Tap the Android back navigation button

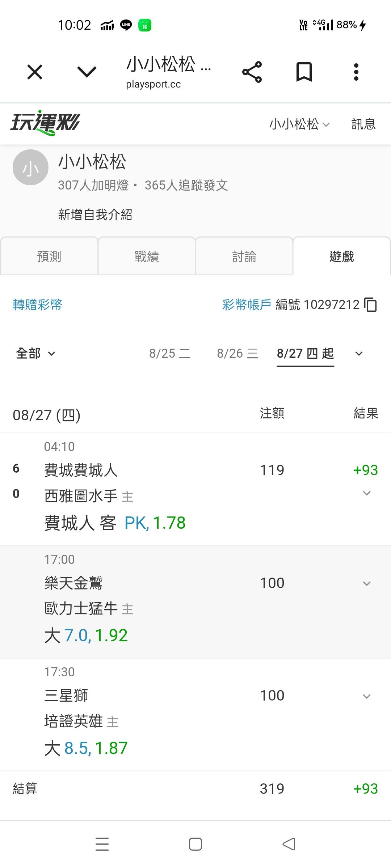pos(289,844)
